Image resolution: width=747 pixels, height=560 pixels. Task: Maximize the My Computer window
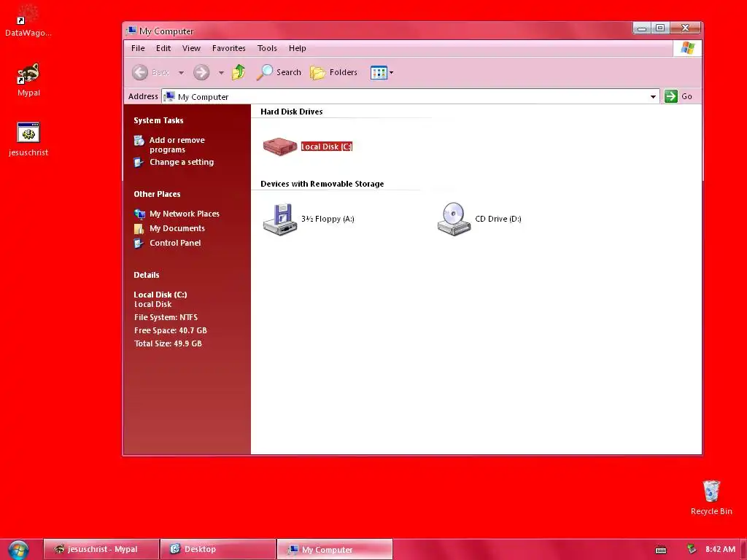(x=660, y=28)
